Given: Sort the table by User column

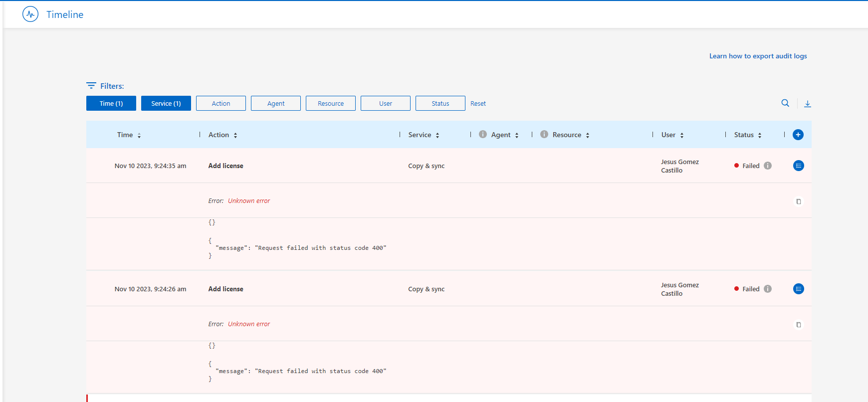Looking at the screenshot, I should click(682, 135).
